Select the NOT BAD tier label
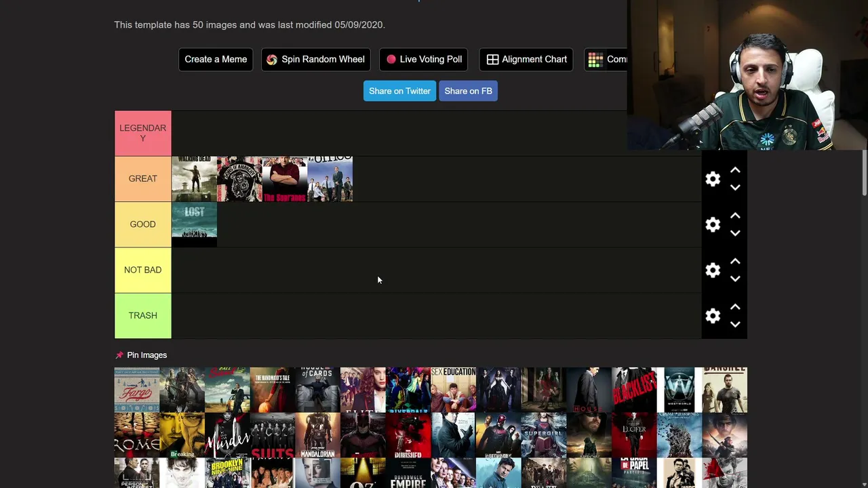This screenshot has width=868, height=488. tap(143, 270)
